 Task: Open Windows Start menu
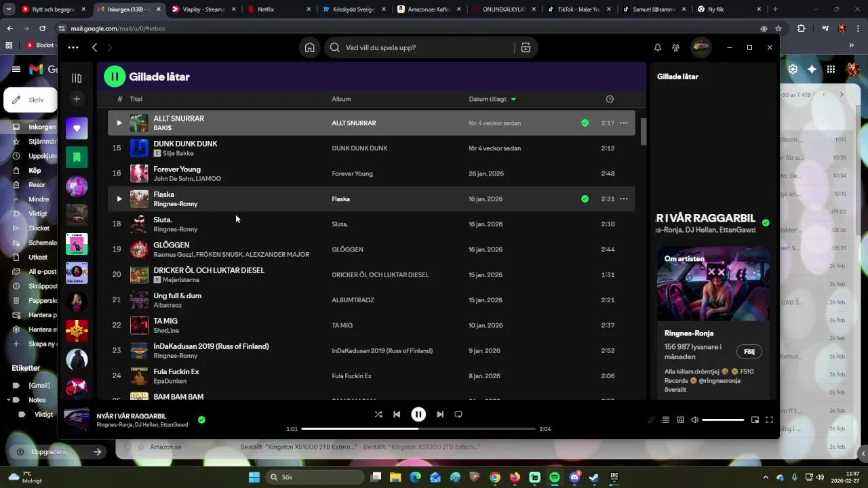pos(254,477)
